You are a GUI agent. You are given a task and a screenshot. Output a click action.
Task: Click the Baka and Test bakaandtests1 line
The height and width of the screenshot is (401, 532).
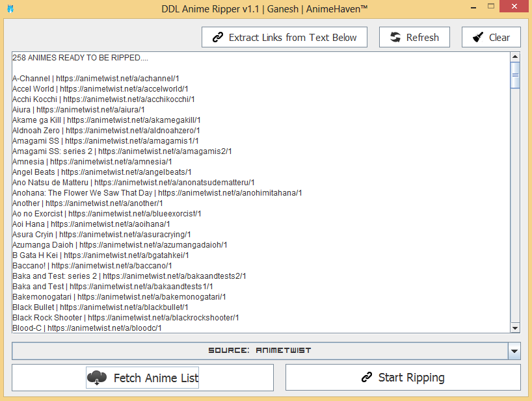click(x=113, y=287)
